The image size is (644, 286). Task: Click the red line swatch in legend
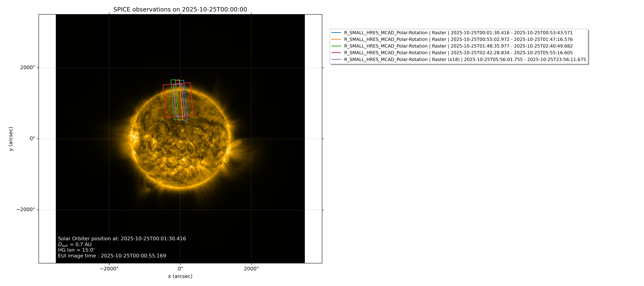[336, 53]
